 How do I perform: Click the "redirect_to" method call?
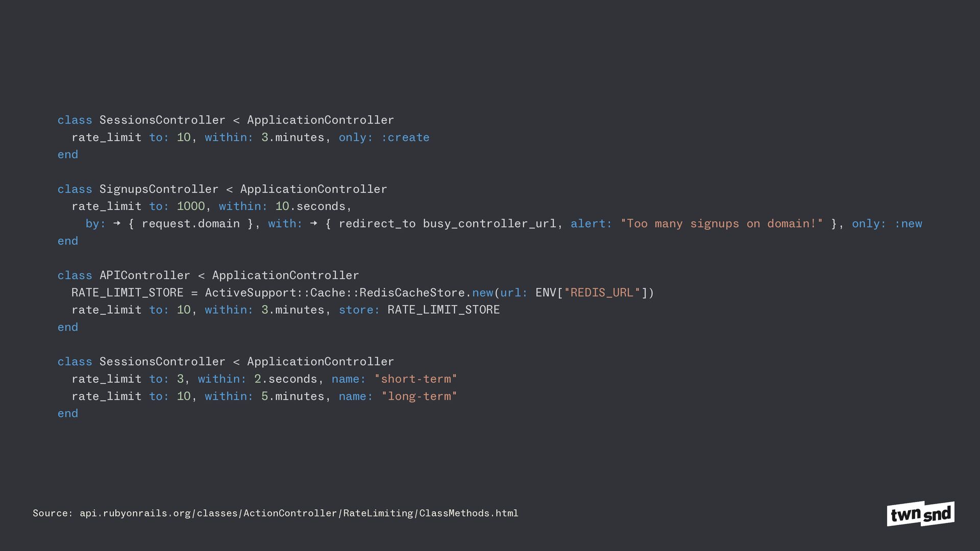click(x=377, y=224)
